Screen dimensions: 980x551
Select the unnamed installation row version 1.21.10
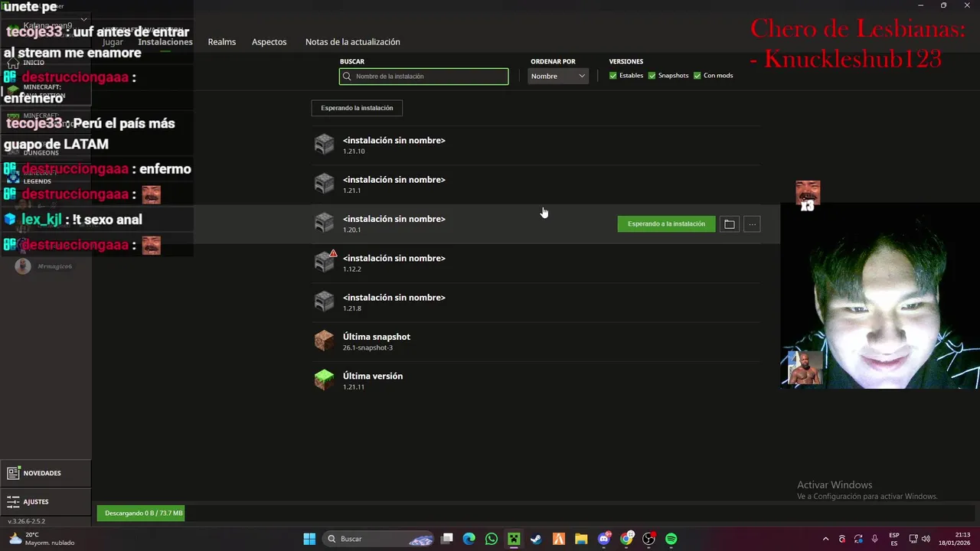click(536, 145)
